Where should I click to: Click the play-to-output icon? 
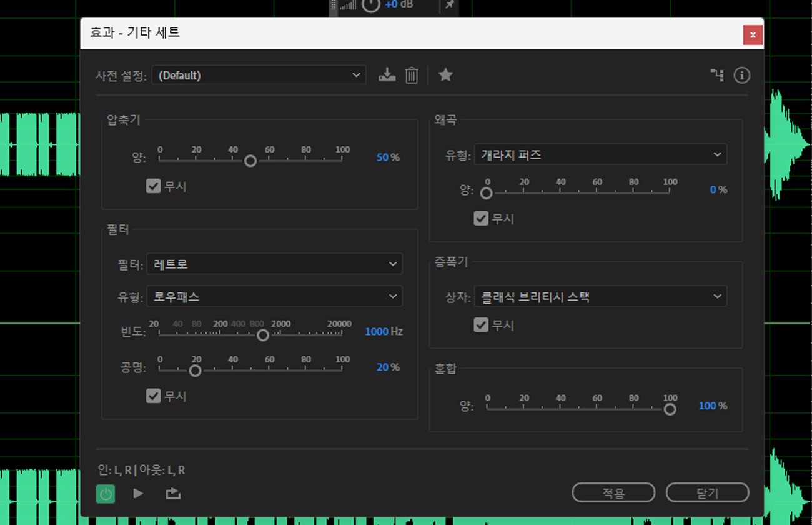click(x=172, y=493)
